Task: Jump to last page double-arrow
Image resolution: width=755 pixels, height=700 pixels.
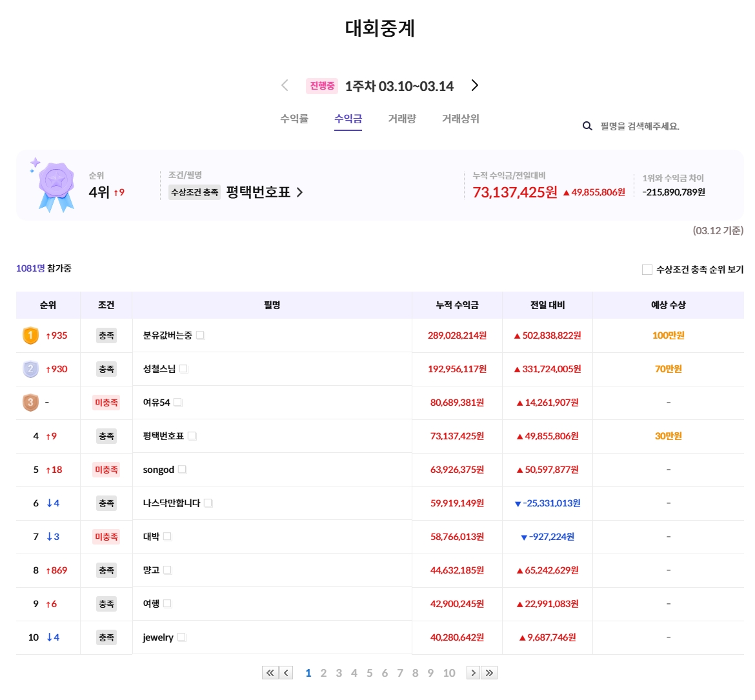Action: point(489,672)
